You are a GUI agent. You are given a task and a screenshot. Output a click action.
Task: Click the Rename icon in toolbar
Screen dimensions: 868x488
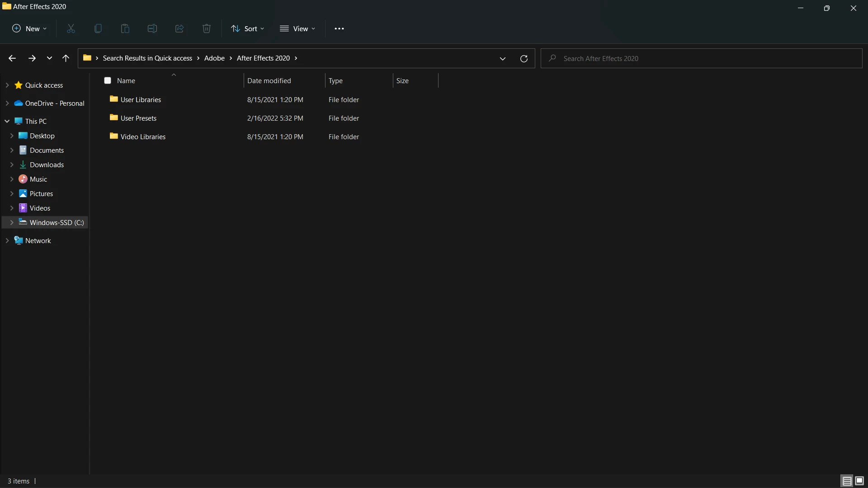(152, 28)
